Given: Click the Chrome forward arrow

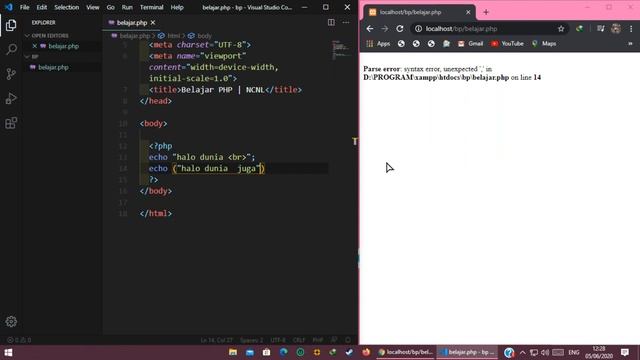Looking at the screenshot, I should pos(384,29).
